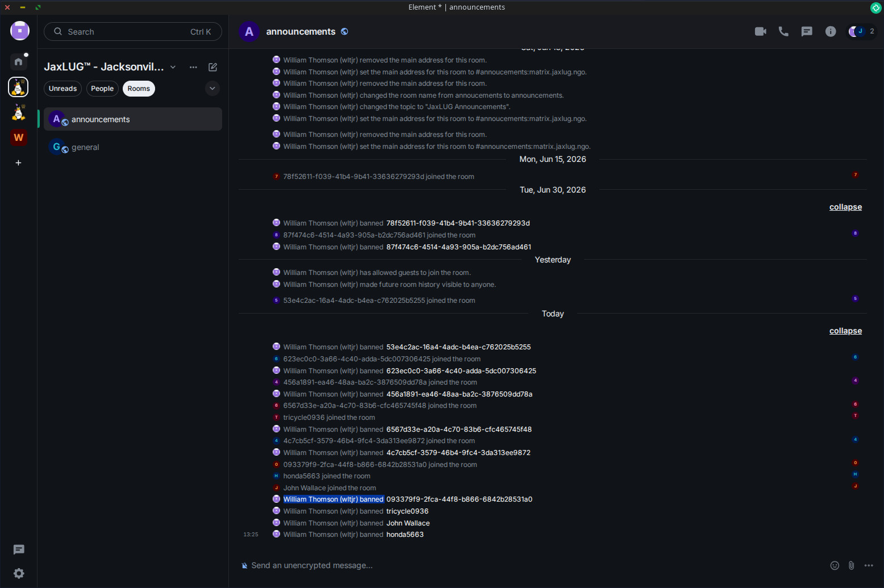Click 'Mon, Jun 15, 2026' date separator
The height and width of the screenshot is (588, 884).
pos(553,159)
